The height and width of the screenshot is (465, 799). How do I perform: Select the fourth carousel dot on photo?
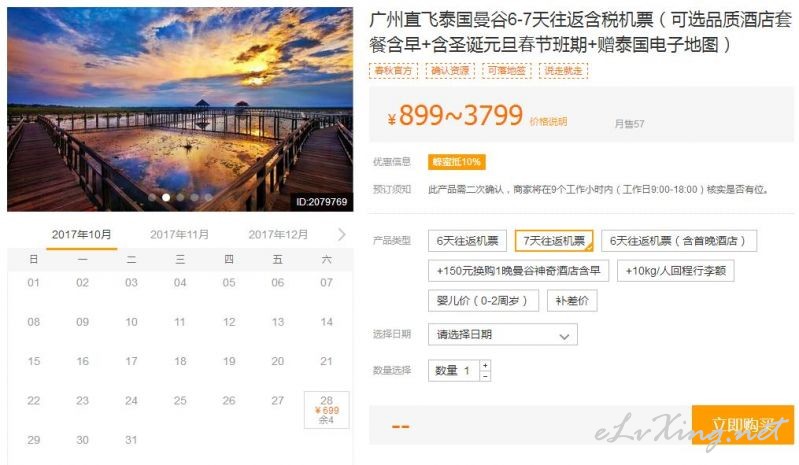tap(194, 197)
